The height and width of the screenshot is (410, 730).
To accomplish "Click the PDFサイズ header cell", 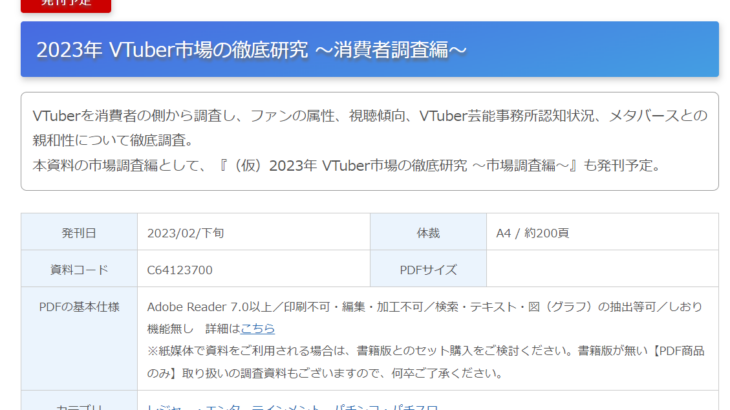I will pyautogui.click(x=428, y=269).
